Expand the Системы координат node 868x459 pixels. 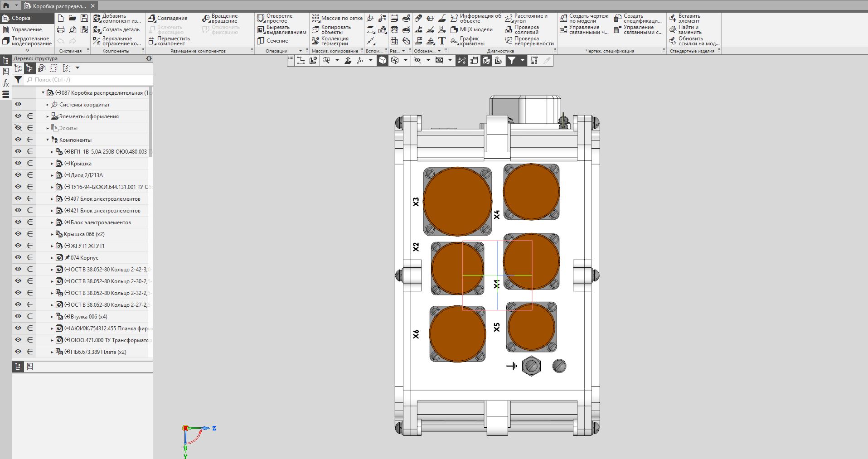point(48,105)
